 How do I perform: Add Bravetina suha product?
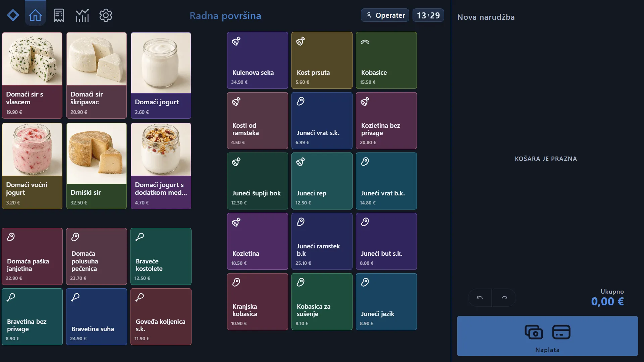click(97, 317)
